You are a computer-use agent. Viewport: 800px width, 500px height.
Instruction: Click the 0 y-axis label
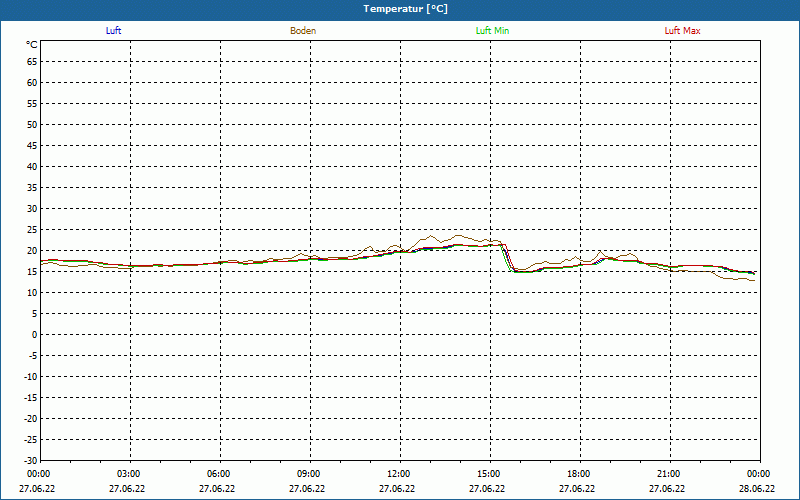pyautogui.click(x=34, y=335)
